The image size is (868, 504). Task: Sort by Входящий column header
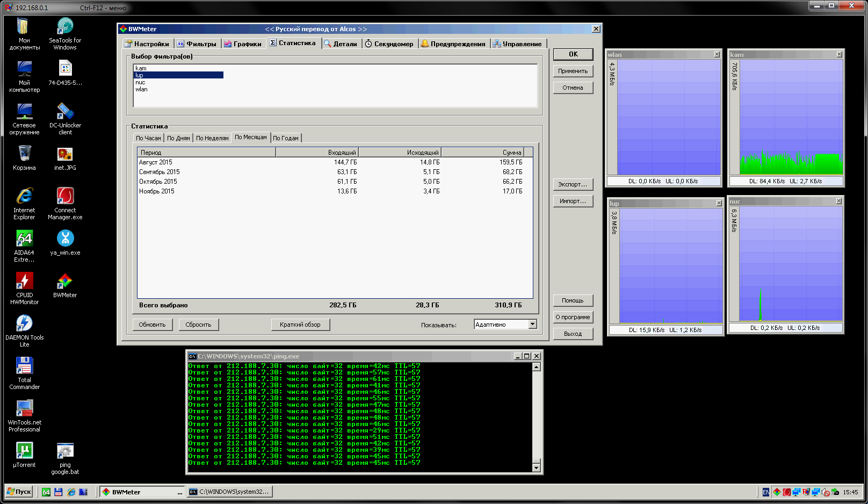coord(317,153)
